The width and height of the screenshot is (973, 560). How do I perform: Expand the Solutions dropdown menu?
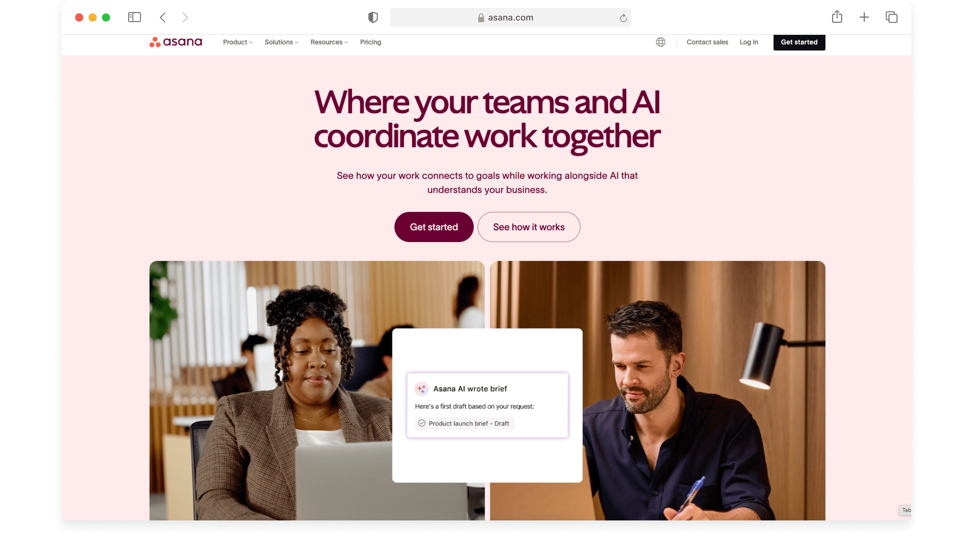point(281,42)
